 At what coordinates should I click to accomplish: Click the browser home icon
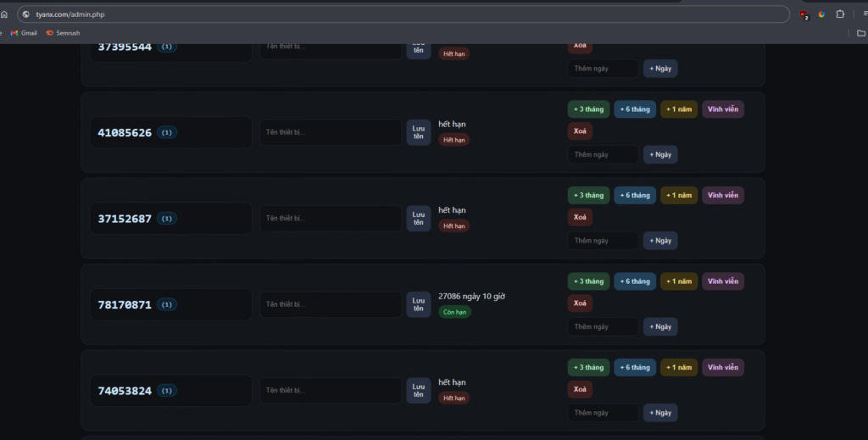point(4,14)
